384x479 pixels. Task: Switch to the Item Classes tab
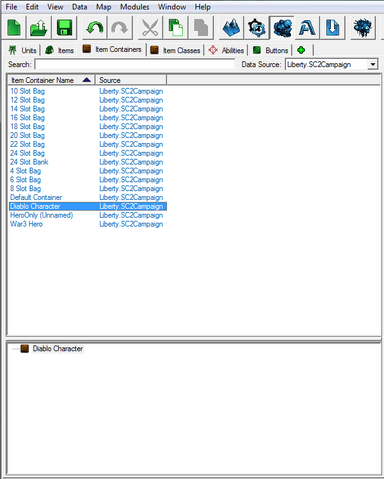pyautogui.click(x=175, y=50)
